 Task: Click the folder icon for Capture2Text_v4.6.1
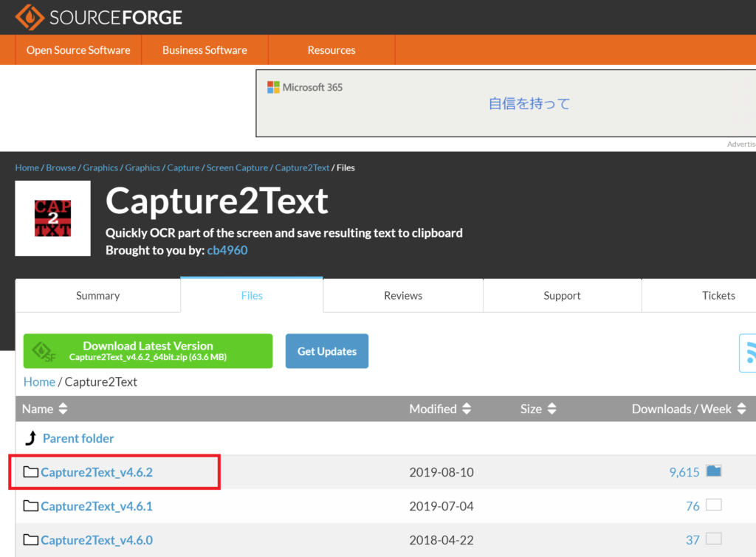click(x=31, y=505)
